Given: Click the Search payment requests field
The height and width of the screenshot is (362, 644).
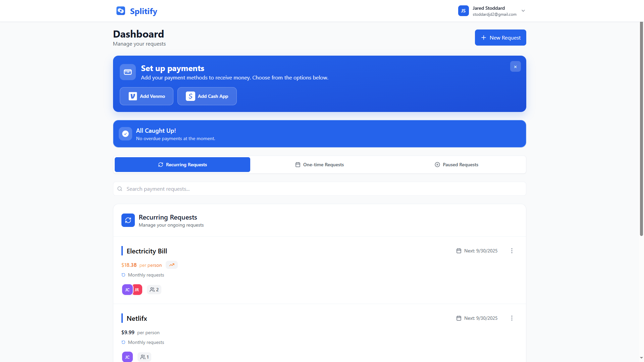Looking at the screenshot, I should [x=319, y=189].
